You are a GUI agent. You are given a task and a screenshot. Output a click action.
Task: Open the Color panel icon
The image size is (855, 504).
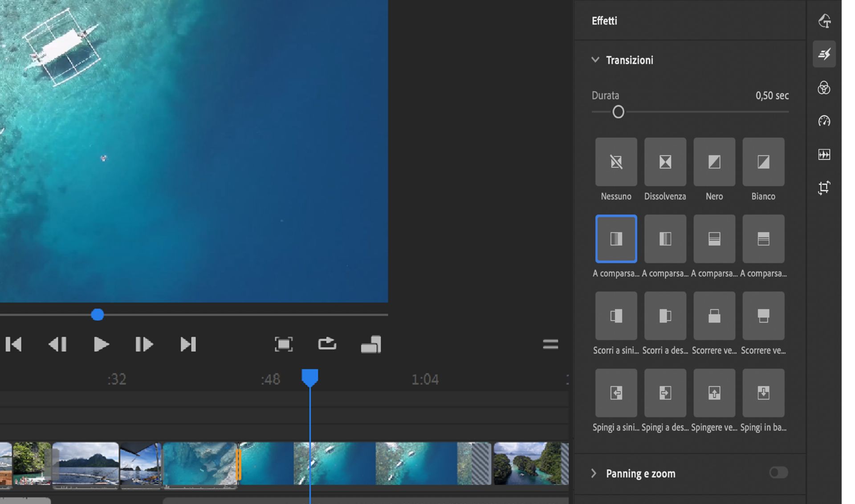pyautogui.click(x=824, y=88)
